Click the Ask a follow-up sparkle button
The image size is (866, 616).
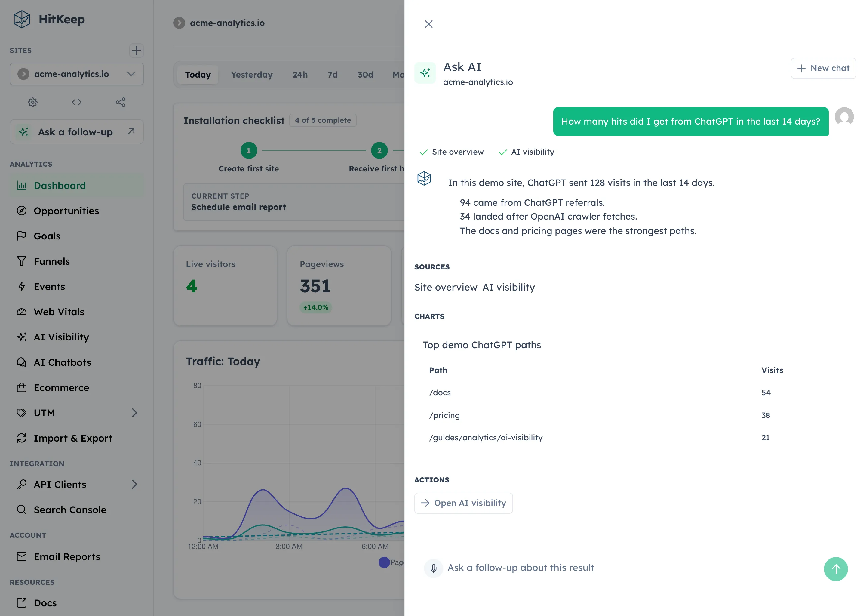[77, 132]
